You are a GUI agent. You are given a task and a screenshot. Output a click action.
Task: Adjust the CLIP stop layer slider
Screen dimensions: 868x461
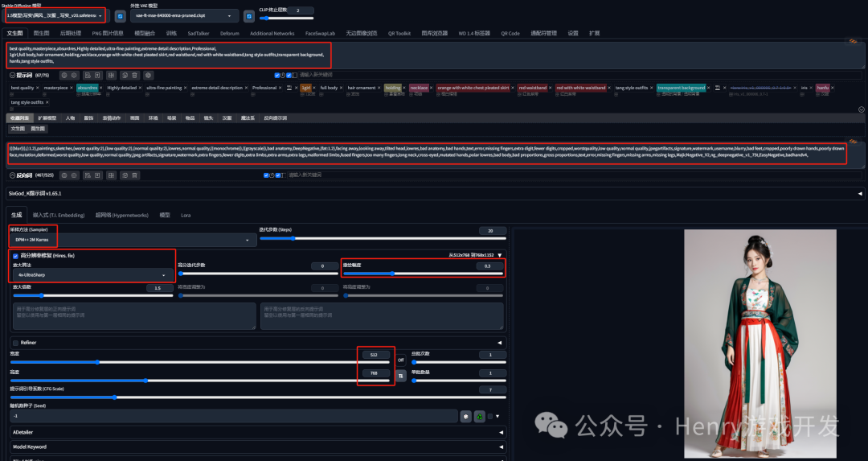286,19
